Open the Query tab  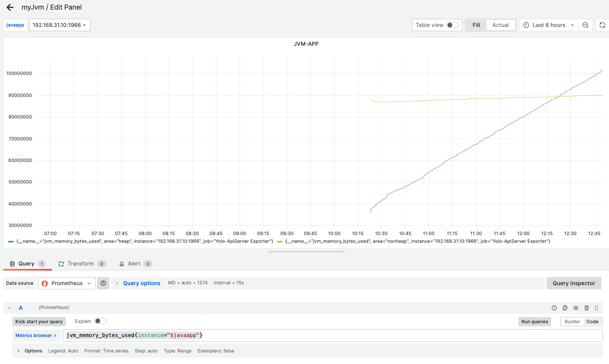(27, 264)
